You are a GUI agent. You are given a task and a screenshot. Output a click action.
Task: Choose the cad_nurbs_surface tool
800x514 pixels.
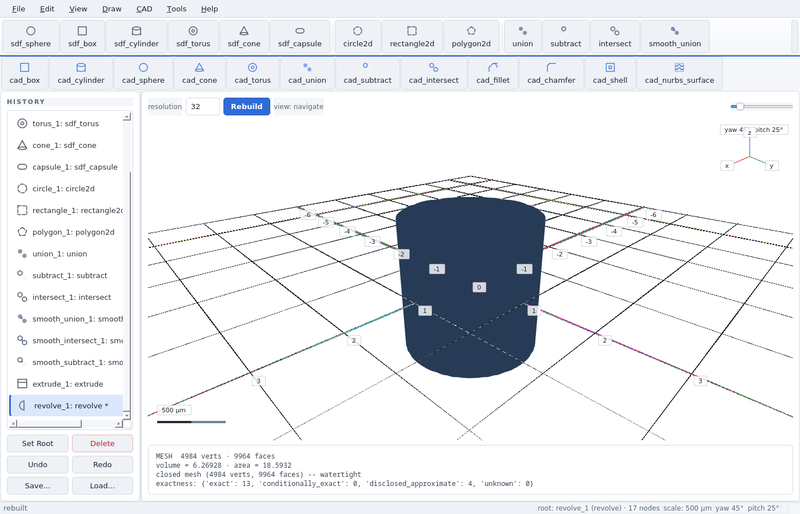coord(679,74)
